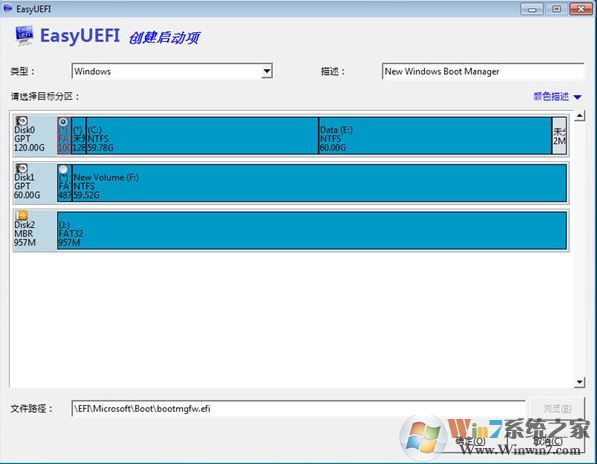Click the 取消(C) cancel button
Viewport: 597px width, 464px height.
click(x=548, y=441)
